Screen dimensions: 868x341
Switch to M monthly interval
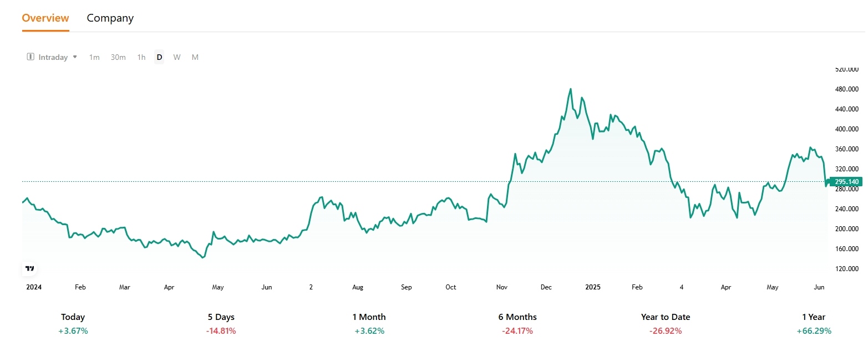pos(195,57)
